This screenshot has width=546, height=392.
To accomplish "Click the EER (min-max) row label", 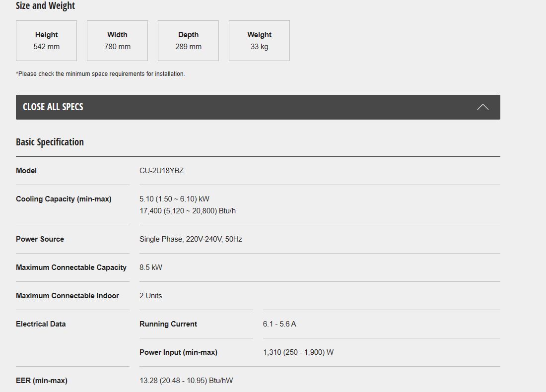I will click(x=42, y=381).
